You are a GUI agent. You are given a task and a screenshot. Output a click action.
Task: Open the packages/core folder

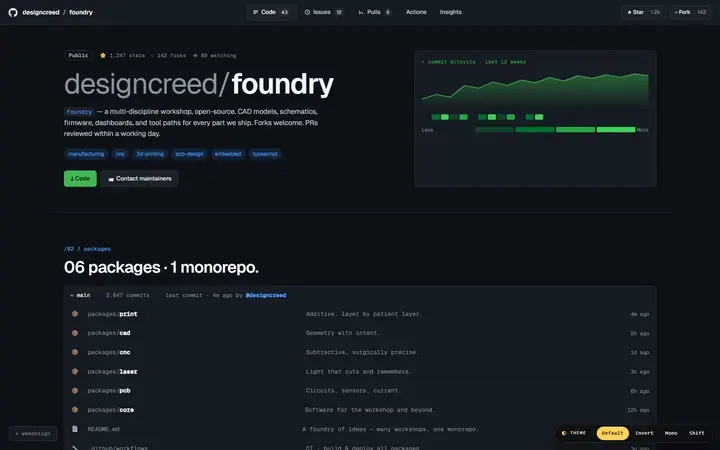111,410
